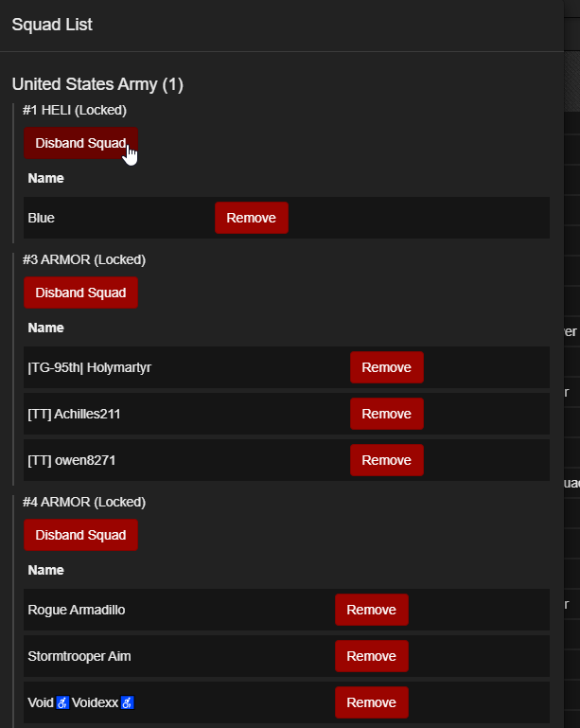Click the #1 HELI (Locked) squad title
The height and width of the screenshot is (728, 580).
tap(75, 110)
